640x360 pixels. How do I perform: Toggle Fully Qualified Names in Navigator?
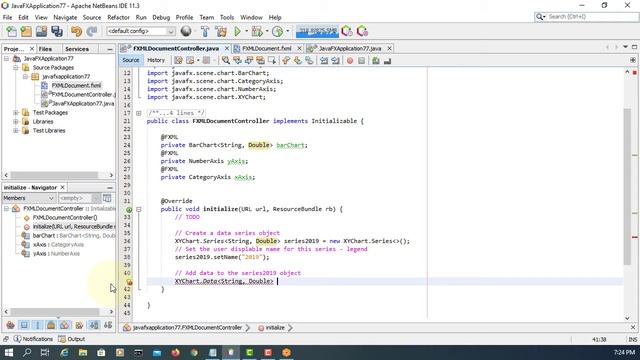click(x=79, y=325)
